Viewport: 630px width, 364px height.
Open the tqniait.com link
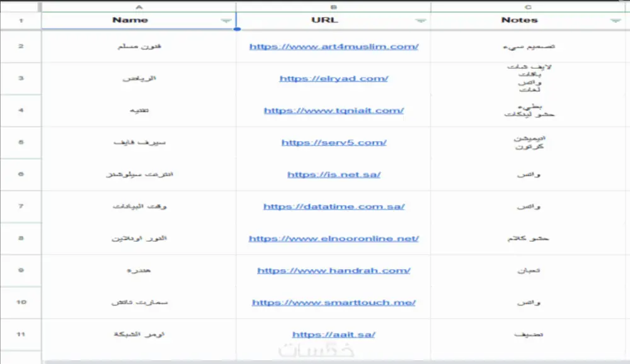(334, 110)
